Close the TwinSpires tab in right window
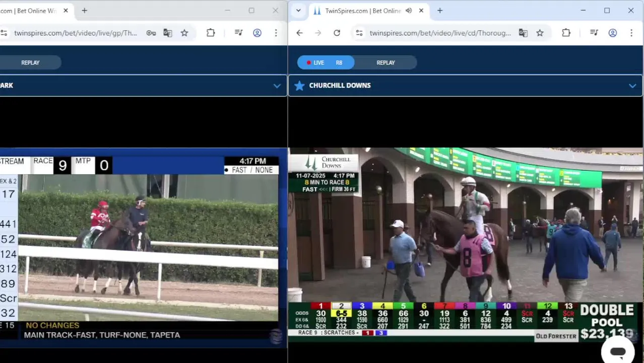The width and height of the screenshot is (644, 363). (421, 11)
